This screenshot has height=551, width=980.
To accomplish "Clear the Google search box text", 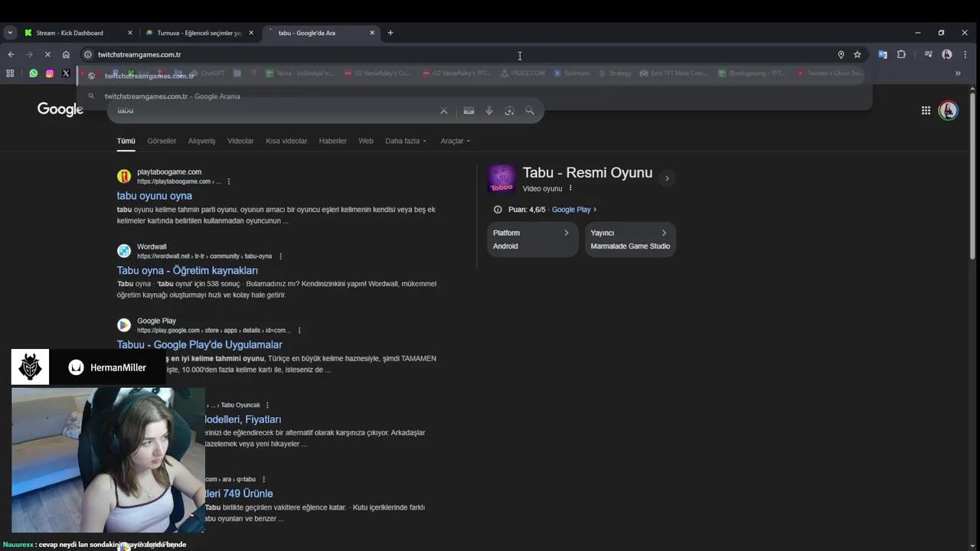I will [443, 111].
